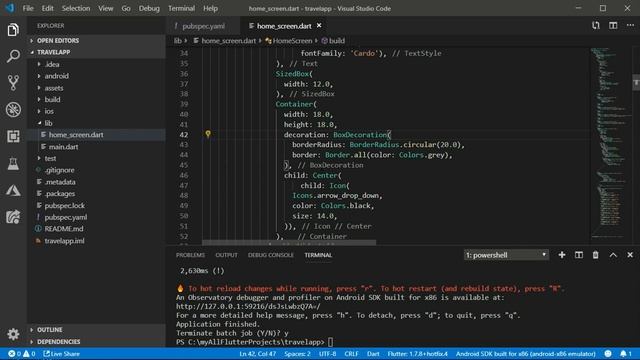Close the terminal panel
Viewport: 640px width, 360px height.
point(630,255)
